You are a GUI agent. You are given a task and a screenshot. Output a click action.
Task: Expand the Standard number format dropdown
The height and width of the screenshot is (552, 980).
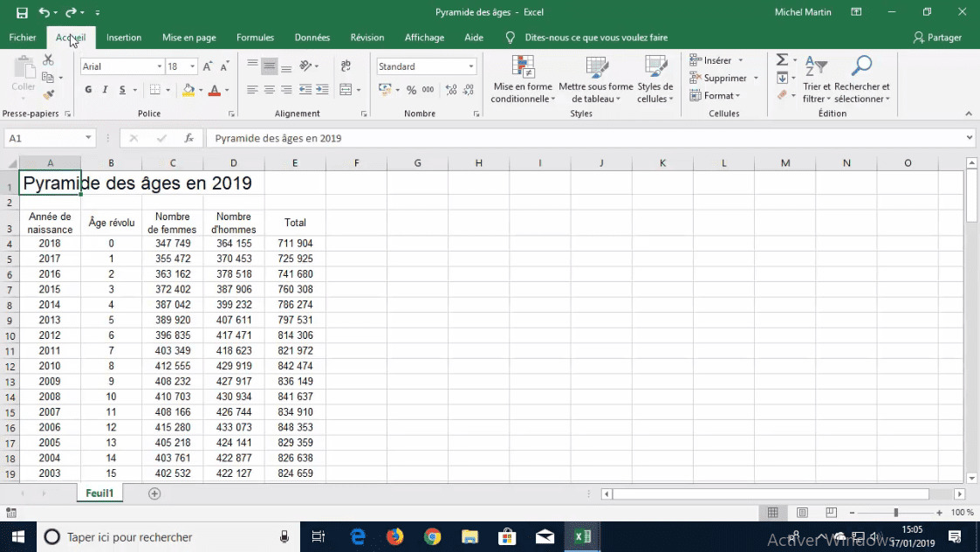(x=471, y=66)
